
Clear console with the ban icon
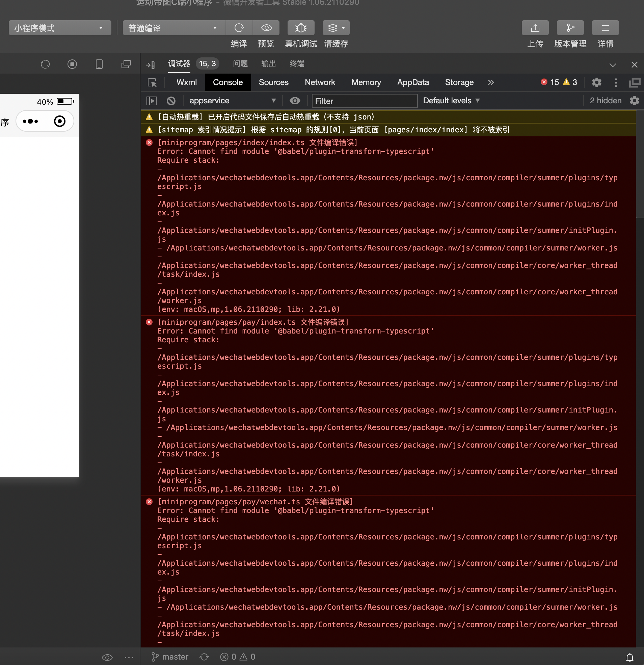coord(171,101)
